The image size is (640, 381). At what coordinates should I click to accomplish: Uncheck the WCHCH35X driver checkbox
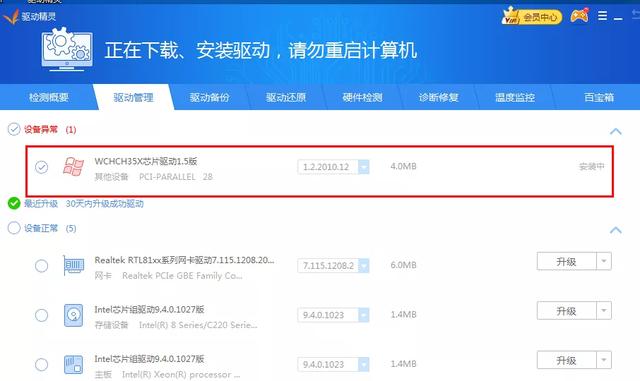click(41, 167)
